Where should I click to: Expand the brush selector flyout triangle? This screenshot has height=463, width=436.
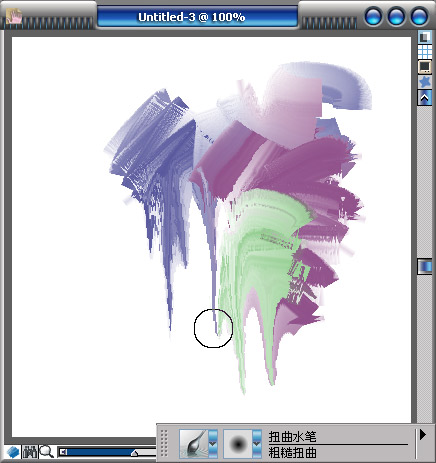pos(423,434)
